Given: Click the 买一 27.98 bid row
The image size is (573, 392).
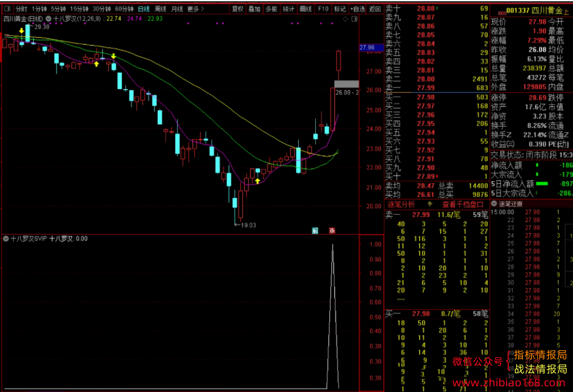Looking at the screenshot, I should [x=437, y=97].
